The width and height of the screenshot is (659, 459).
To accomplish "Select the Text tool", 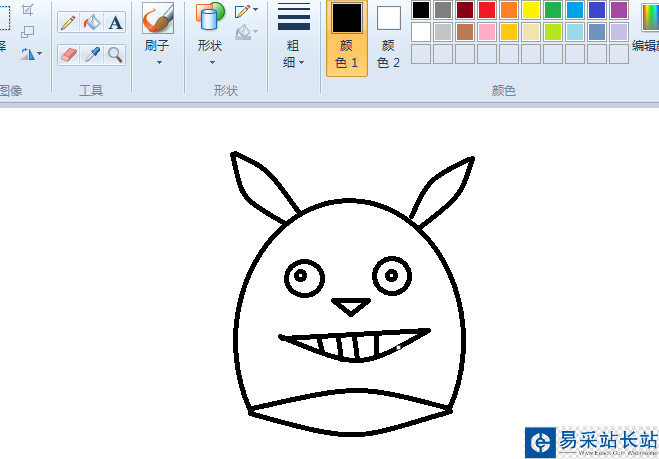I will [115, 23].
